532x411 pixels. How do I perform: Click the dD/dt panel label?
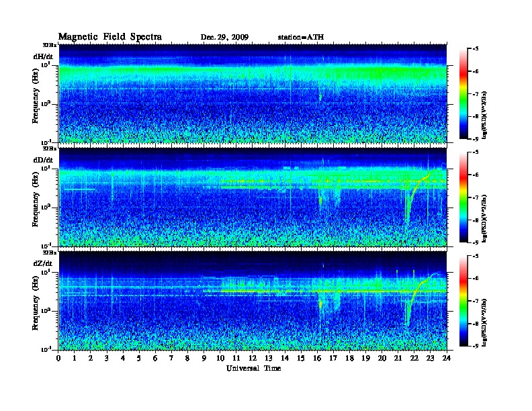click(x=43, y=160)
